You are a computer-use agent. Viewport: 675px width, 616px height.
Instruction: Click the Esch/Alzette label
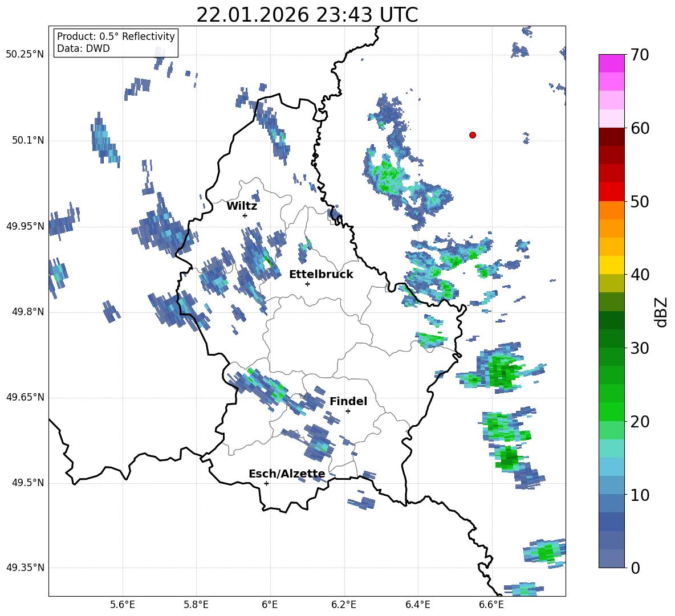(287, 474)
